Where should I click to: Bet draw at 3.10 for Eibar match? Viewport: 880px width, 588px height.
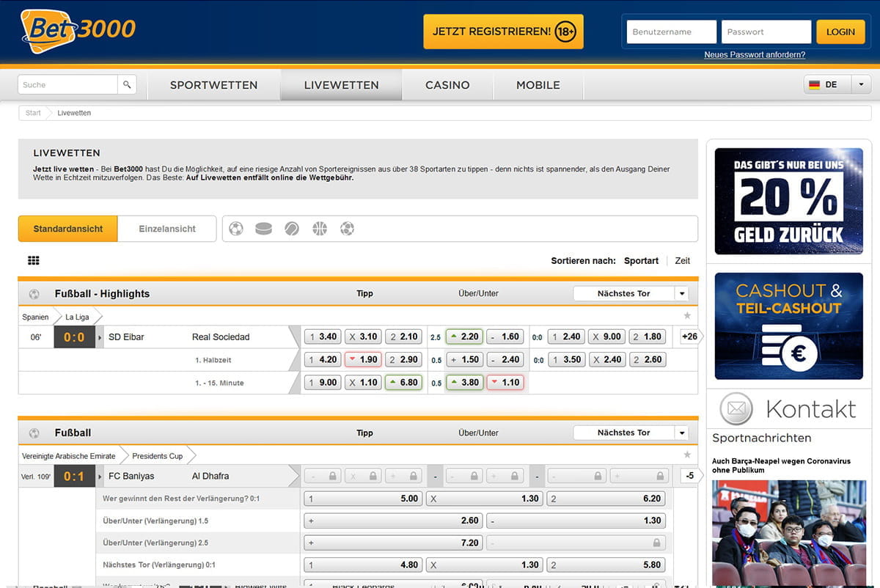[x=363, y=337]
